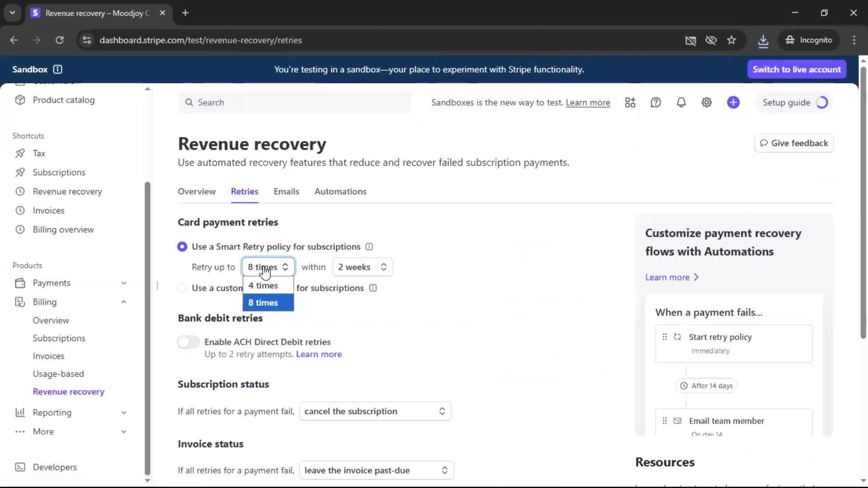868x488 pixels.
Task: Click the Sandbox info icon
Action: (x=57, y=69)
